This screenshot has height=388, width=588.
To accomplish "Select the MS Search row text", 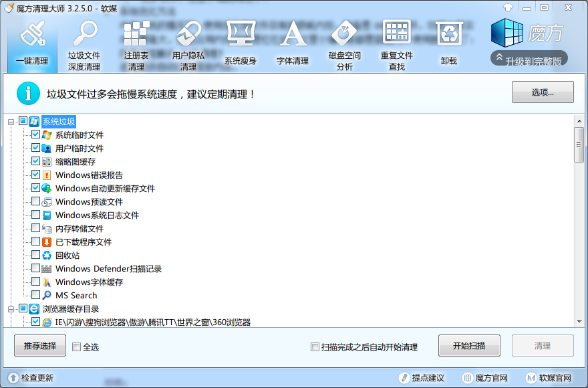I will coord(76,295).
